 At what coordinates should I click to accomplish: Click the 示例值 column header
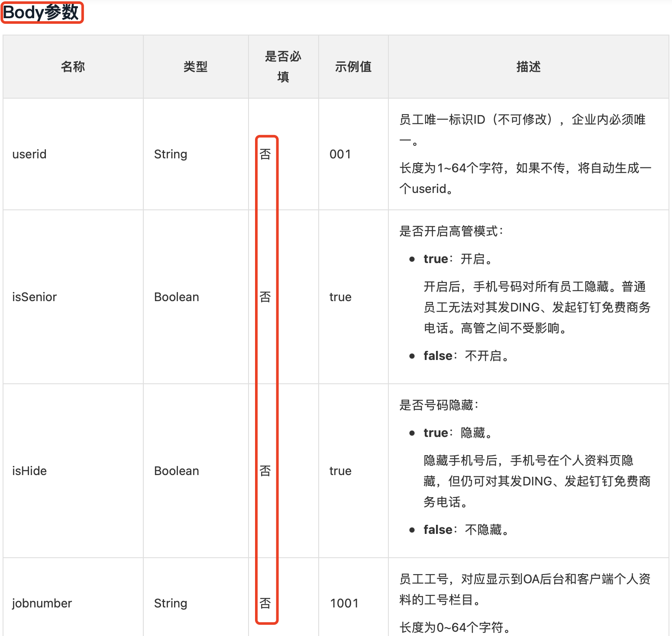[353, 67]
